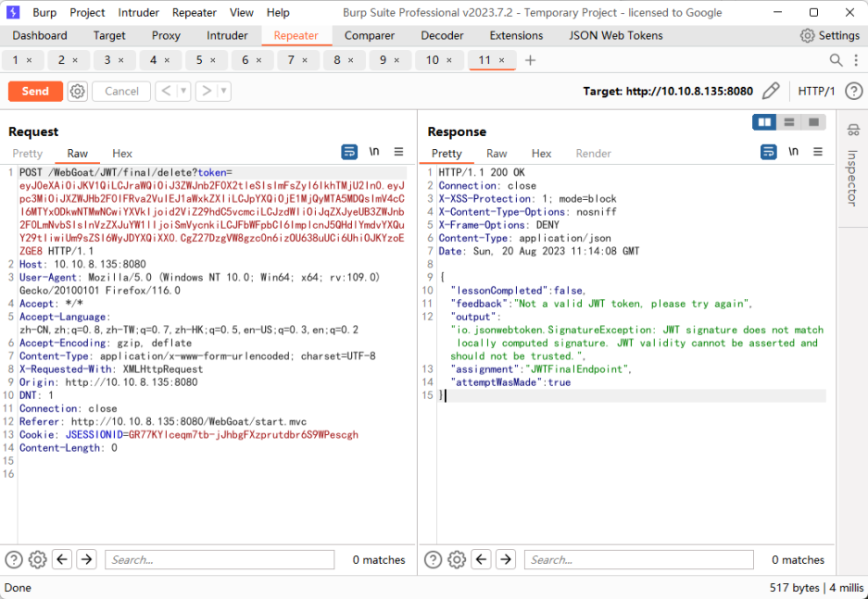Select Repeater tab 7
Viewport: 868px width, 599px height.
point(291,60)
